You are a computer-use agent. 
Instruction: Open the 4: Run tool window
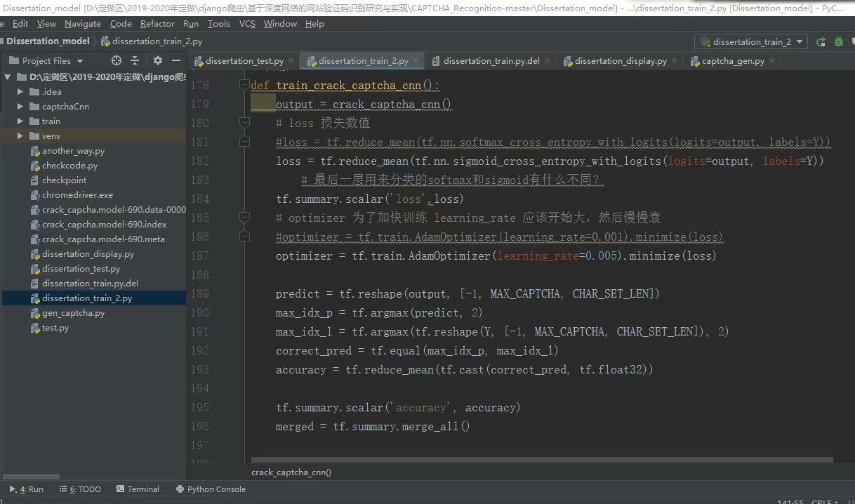pyautogui.click(x=26, y=489)
